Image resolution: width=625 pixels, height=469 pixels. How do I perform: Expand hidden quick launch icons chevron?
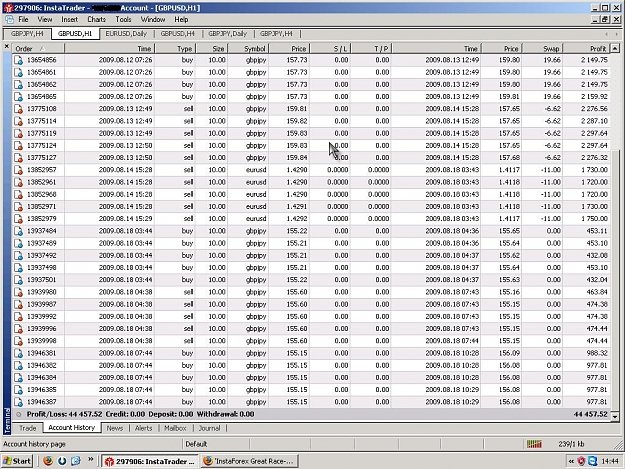pyautogui.click(x=90, y=459)
